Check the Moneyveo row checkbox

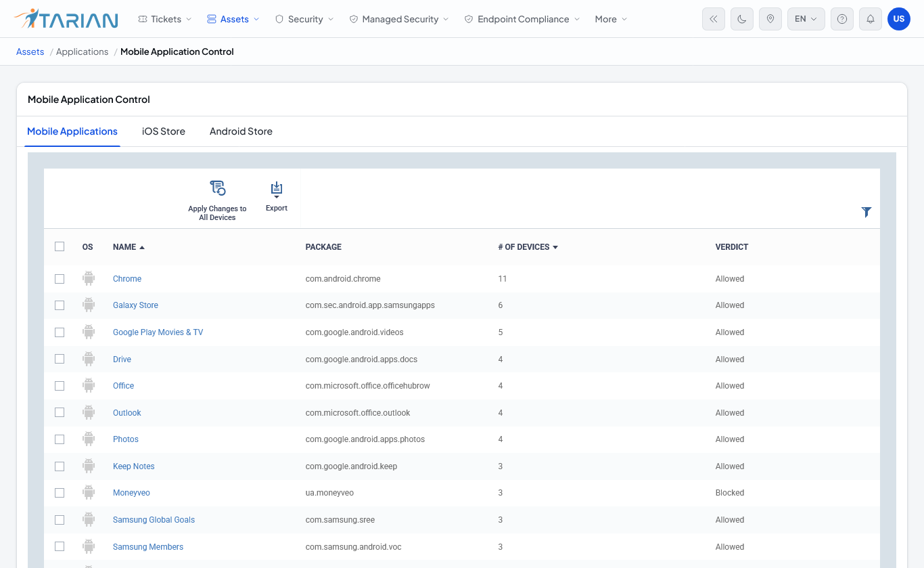click(60, 493)
